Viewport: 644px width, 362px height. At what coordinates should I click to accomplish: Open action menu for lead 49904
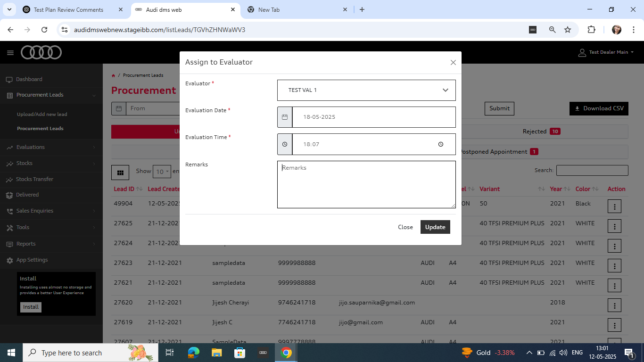614,206
